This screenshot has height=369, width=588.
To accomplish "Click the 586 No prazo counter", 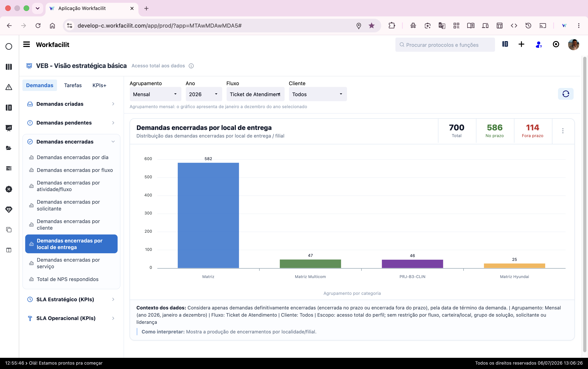I will click(x=494, y=131).
